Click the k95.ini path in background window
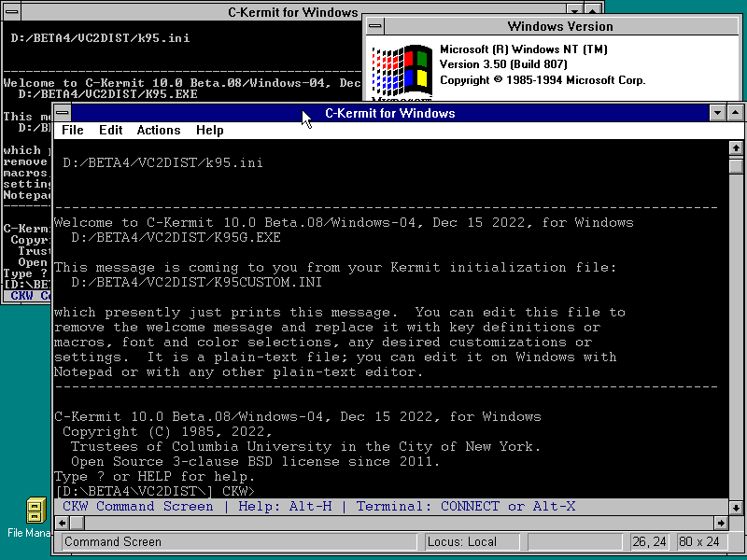The width and height of the screenshot is (747, 560). pyautogui.click(x=100, y=38)
